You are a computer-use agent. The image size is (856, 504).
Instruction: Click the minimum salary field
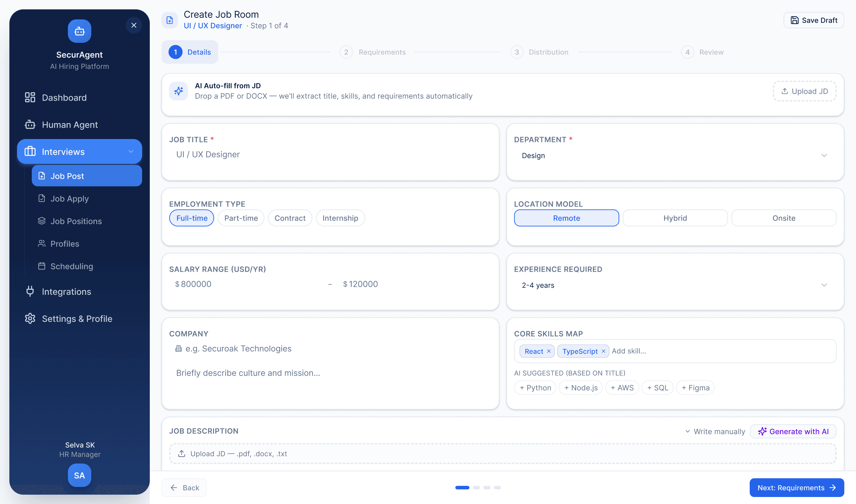pyautogui.click(x=247, y=284)
